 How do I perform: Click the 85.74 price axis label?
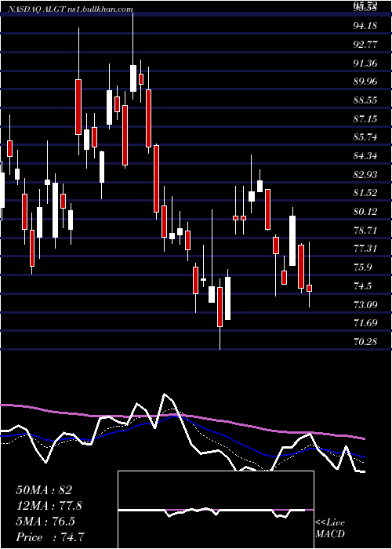365,137
